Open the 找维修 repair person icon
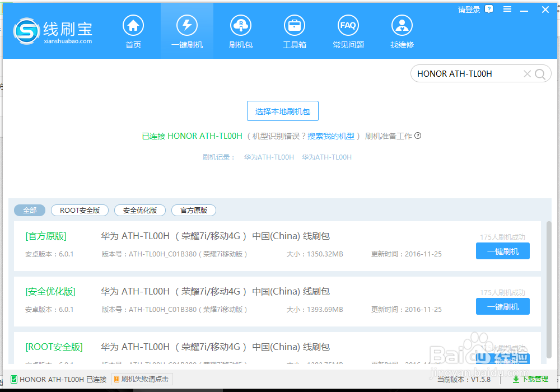Viewport: 560px width, 392px height. click(x=402, y=32)
